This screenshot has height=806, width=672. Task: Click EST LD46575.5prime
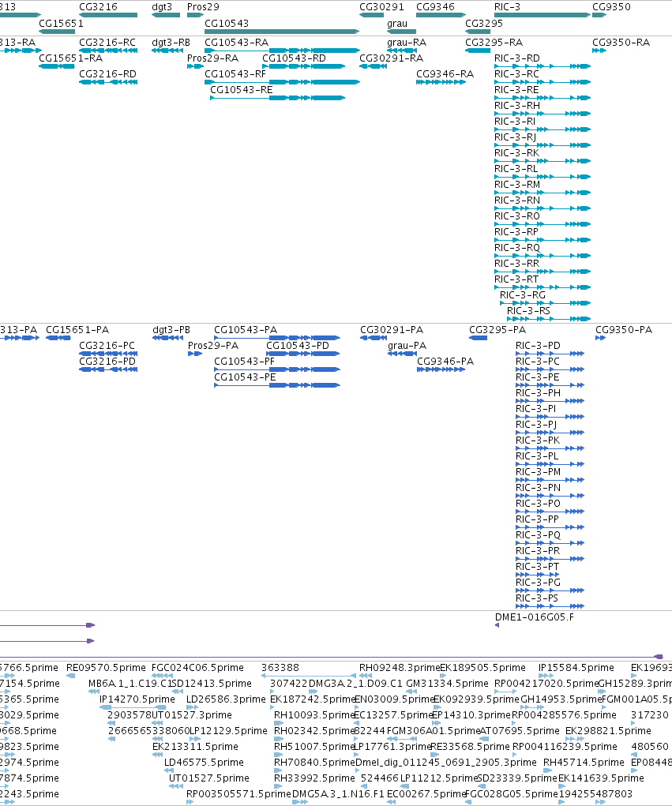click(x=204, y=763)
